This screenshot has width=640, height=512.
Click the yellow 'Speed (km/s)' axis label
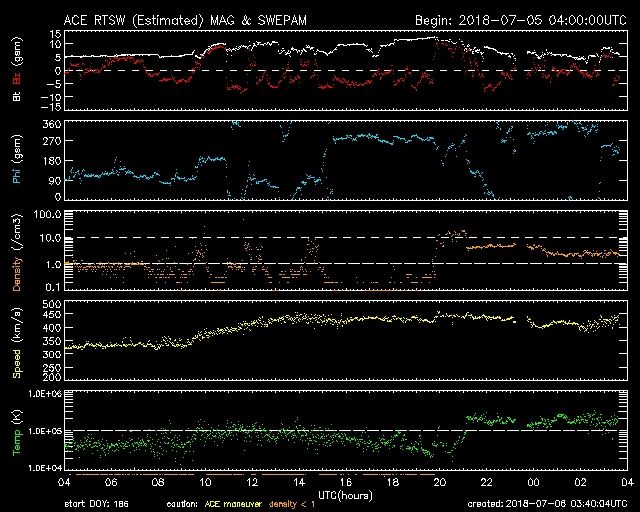pos(17,343)
